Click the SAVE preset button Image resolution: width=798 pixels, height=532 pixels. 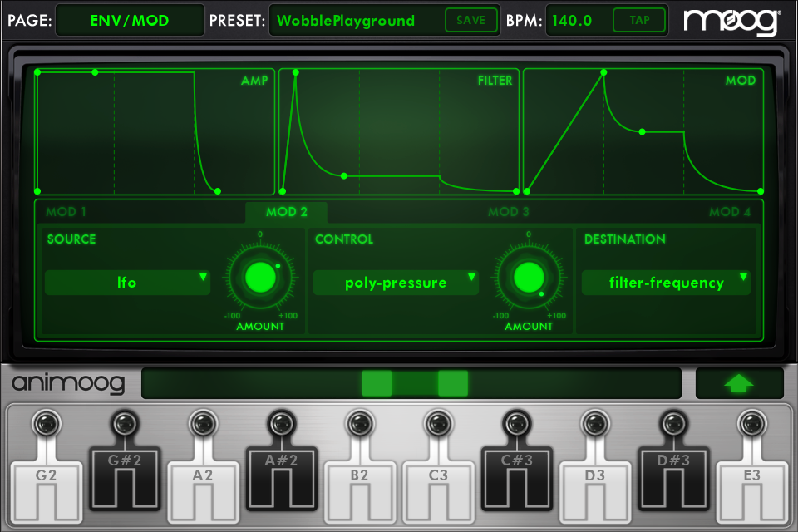(x=470, y=20)
